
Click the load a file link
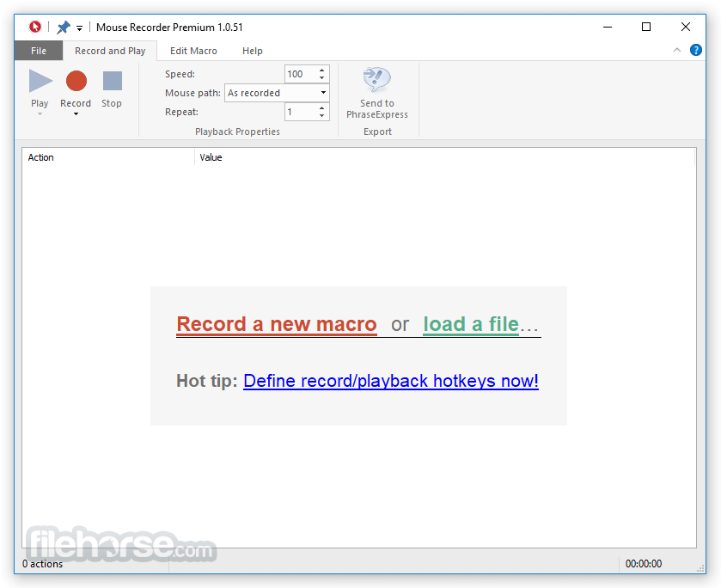click(x=471, y=324)
